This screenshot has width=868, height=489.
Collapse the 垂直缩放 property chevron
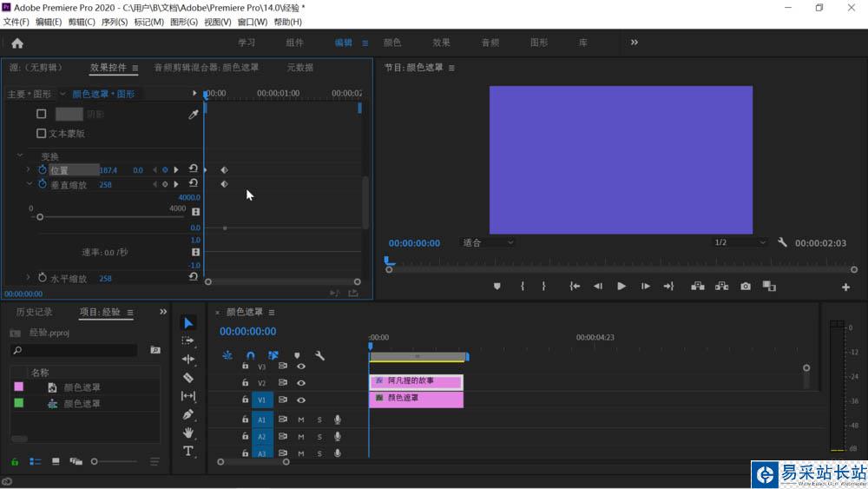pos(29,183)
